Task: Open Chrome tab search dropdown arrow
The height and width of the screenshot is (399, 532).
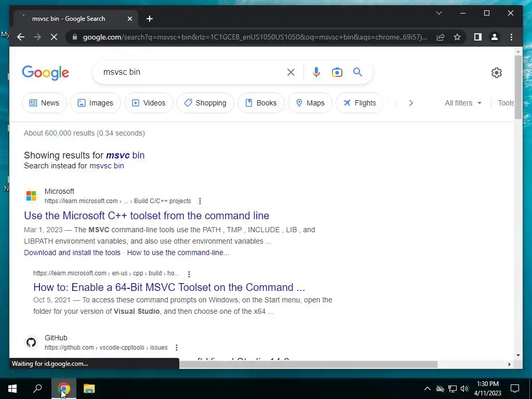Action: pyautogui.click(x=438, y=13)
